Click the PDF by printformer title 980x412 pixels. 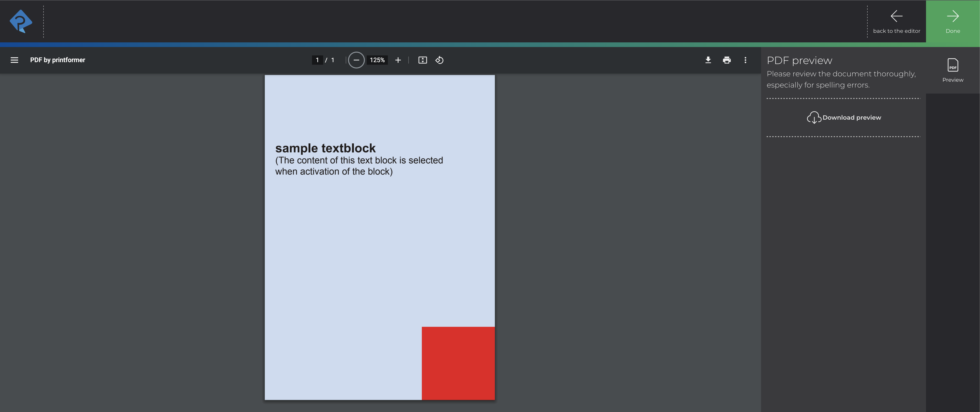[57, 60]
